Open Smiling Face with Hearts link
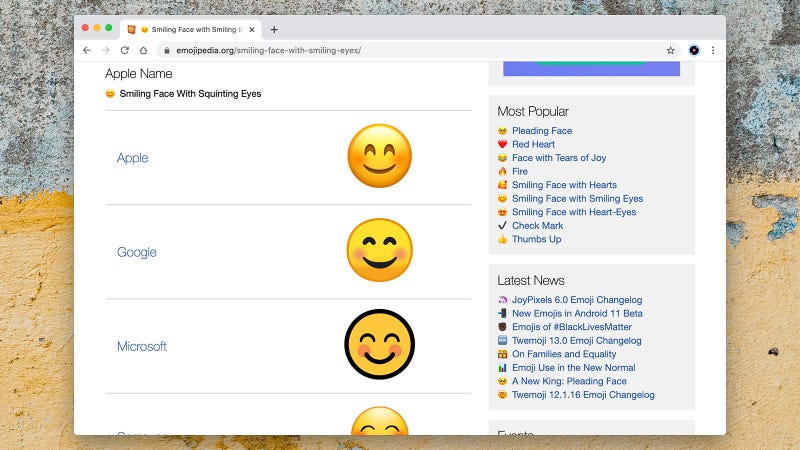 pyautogui.click(x=564, y=185)
